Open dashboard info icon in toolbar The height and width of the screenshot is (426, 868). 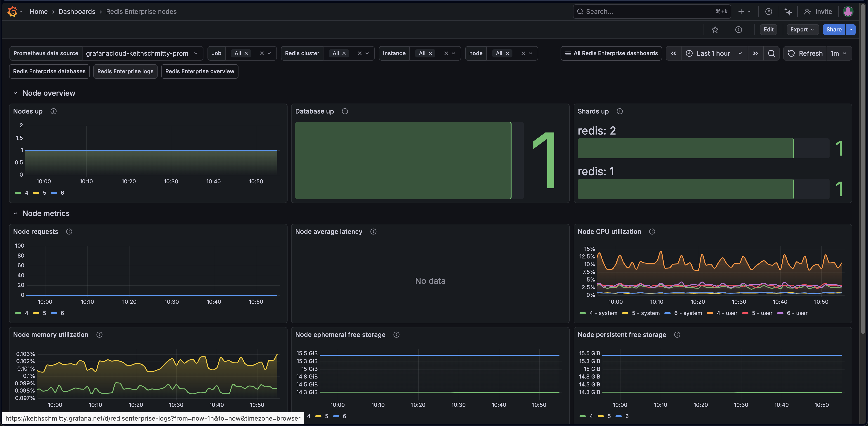(x=739, y=30)
